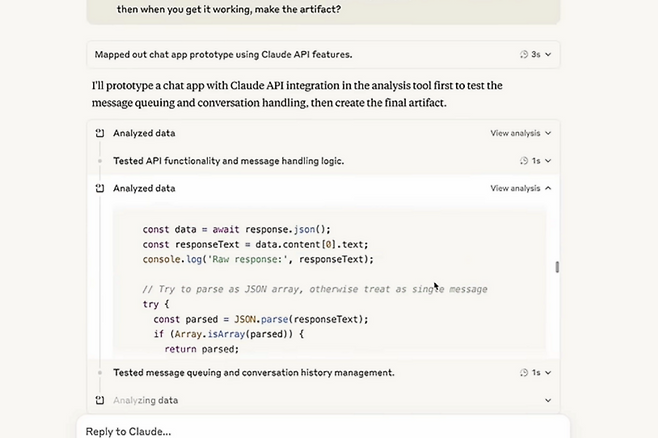The height and width of the screenshot is (438, 658).
Task: Click the clock icon on the Tested API functionality row
Action: point(524,161)
